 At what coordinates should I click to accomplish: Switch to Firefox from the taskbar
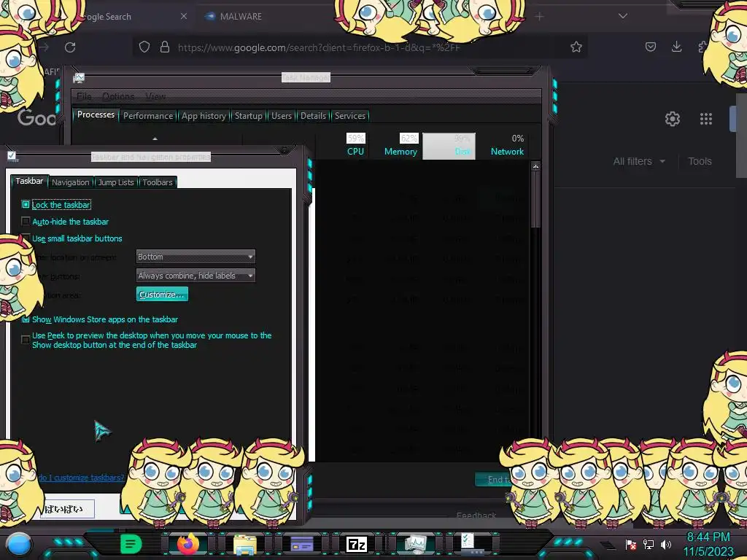click(x=188, y=544)
